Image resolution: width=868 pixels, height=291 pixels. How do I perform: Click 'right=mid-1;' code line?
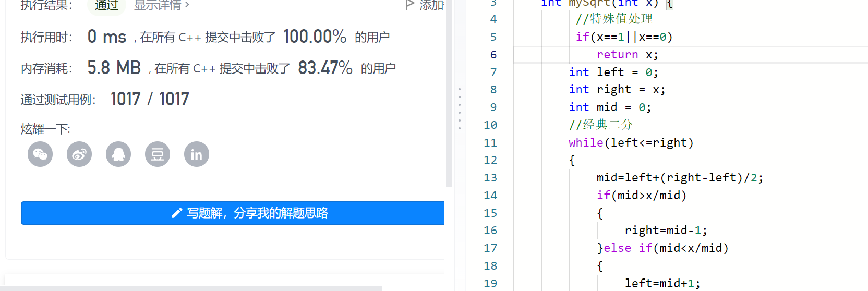(x=666, y=231)
